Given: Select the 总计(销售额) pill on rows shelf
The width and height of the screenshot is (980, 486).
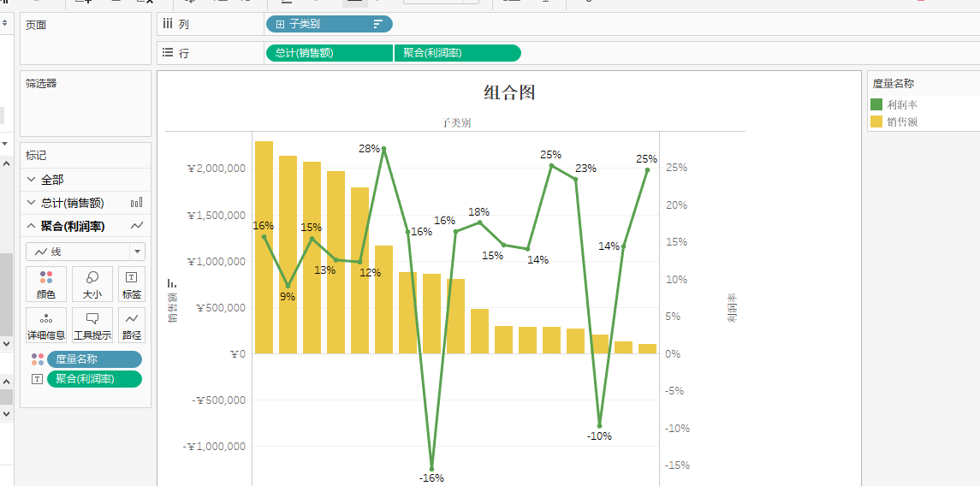Looking at the screenshot, I should pos(330,53).
